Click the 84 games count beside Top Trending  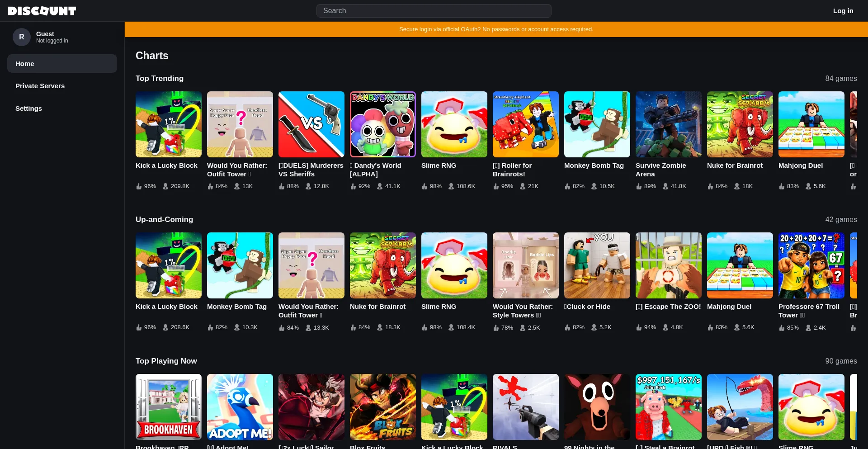[841, 78]
